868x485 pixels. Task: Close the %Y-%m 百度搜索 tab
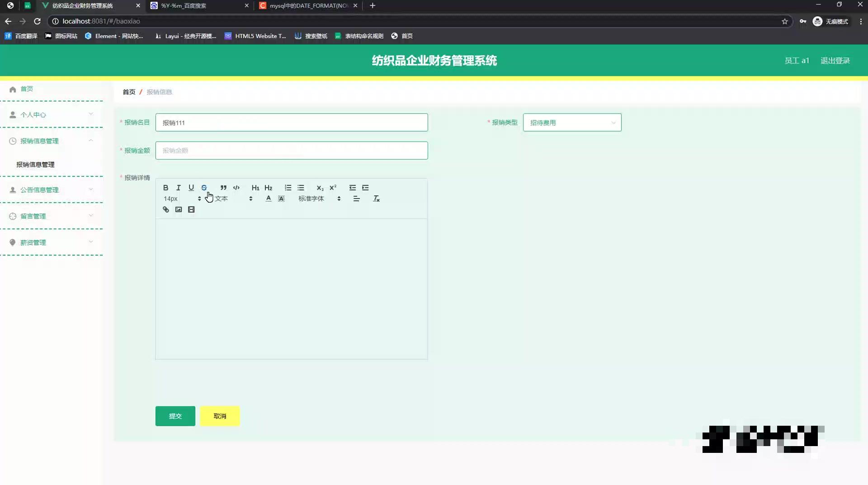tap(246, 6)
